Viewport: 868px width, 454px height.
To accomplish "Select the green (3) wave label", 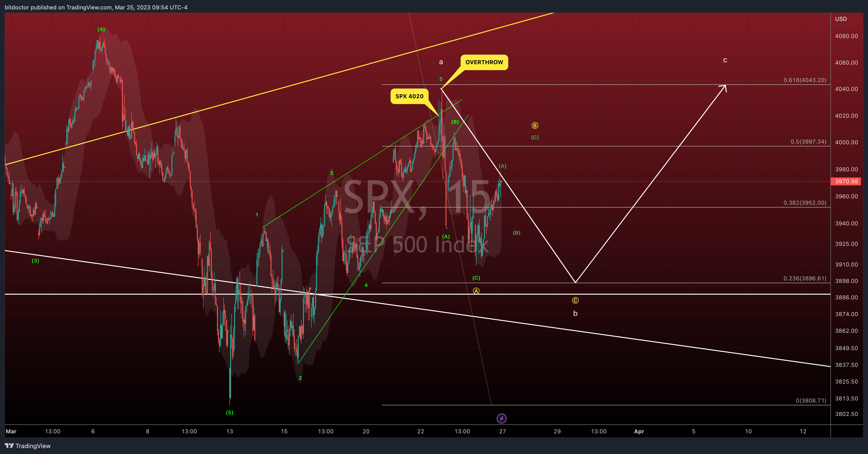I will [x=35, y=261].
